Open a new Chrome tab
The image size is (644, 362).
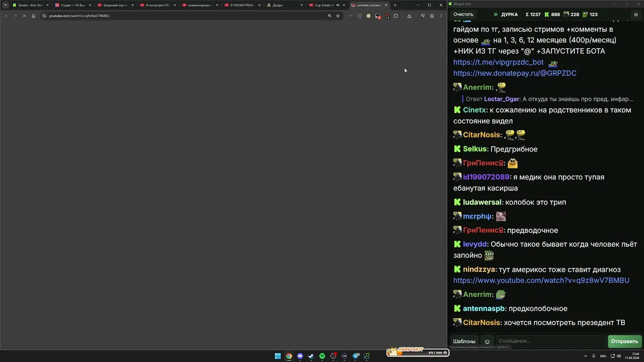pyautogui.click(x=395, y=5)
